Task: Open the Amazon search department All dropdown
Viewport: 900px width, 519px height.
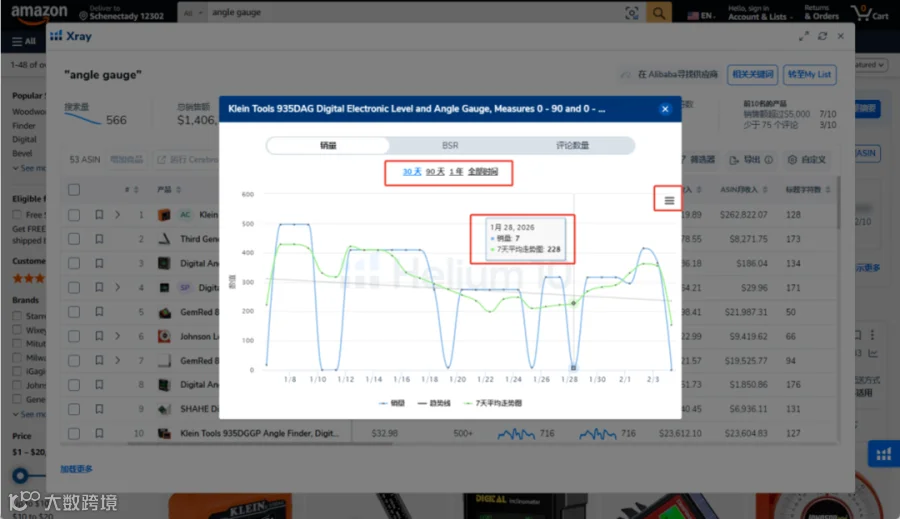Action: [x=193, y=13]
